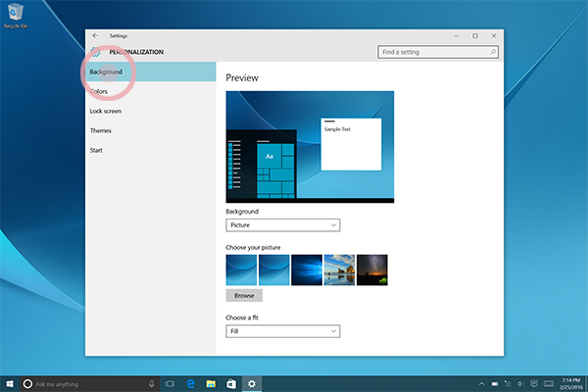Expand the Background Picture dropdown
The image size is (588, 392).
pos(283,225)
